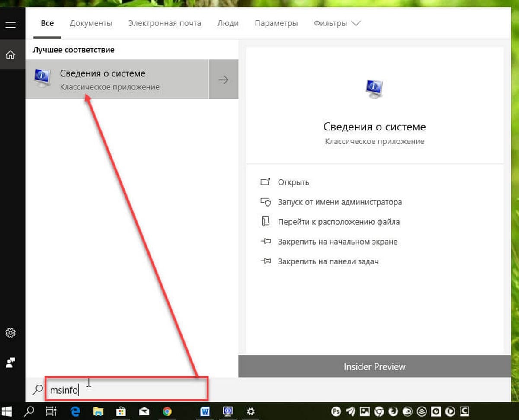Image resolution: width=519 pixels, height=420 pixels.
Task: Click the square letter C taskbar icon
Action: (464, 411)
